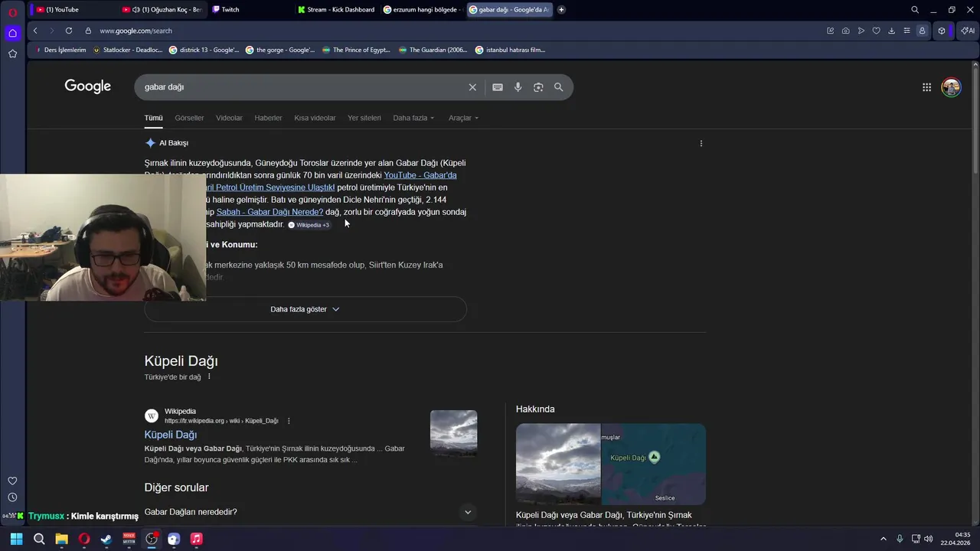Open Kısa videolar results tab

pyautogui.click(x=315, y=118)
